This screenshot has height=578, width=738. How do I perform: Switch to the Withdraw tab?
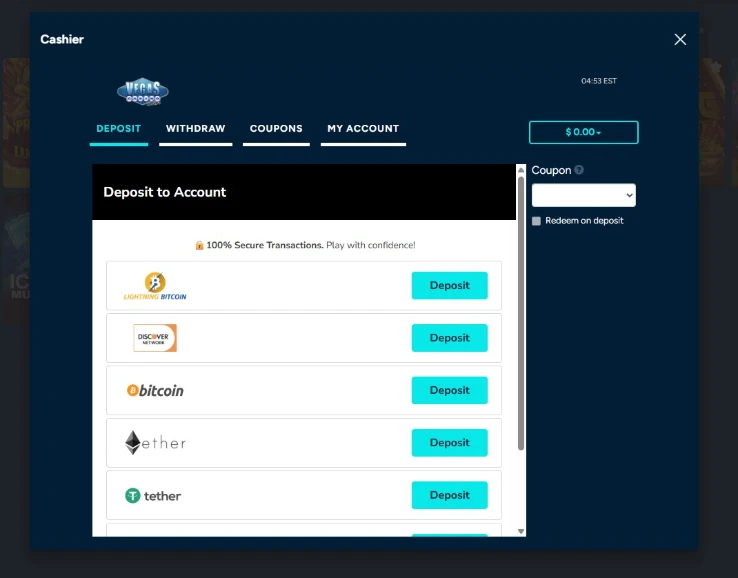tap(196, 128)
